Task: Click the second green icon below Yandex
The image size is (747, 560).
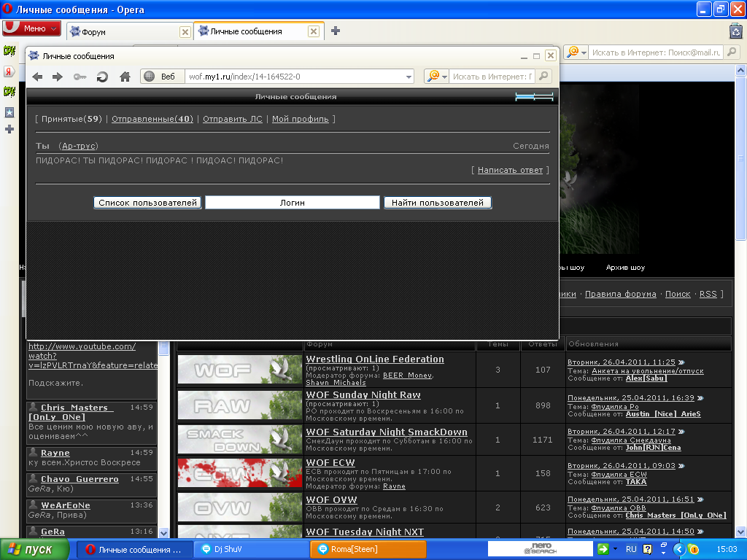Action: click(x=9, y=91)
